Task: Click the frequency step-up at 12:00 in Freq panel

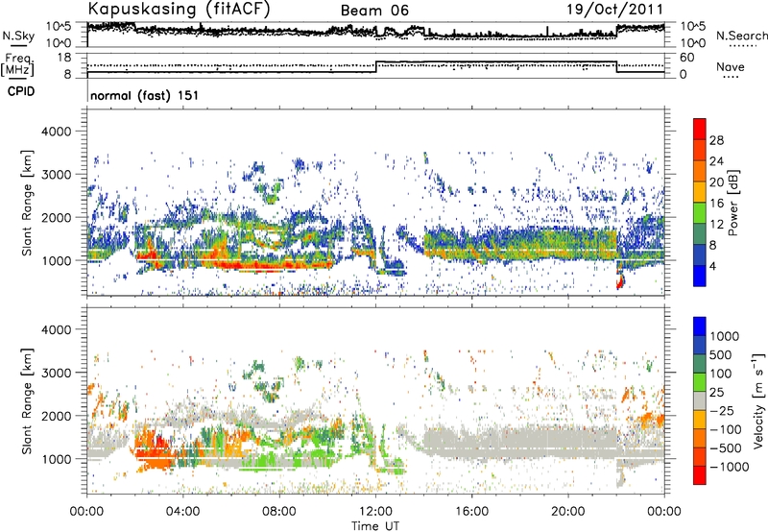Action: [x=376, y=67]
